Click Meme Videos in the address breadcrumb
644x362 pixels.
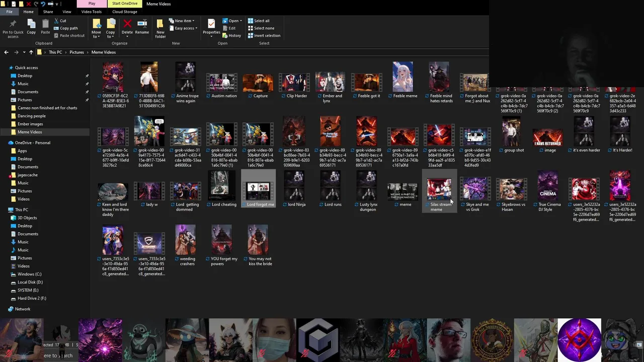coord(103,52)
